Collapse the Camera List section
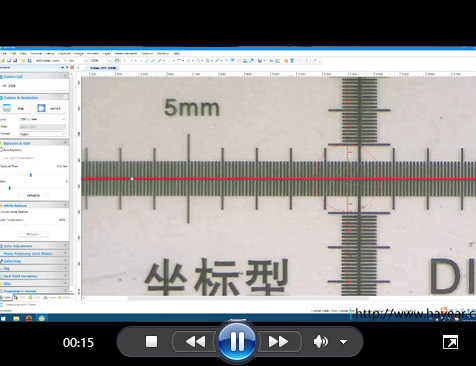 (65, 76)
